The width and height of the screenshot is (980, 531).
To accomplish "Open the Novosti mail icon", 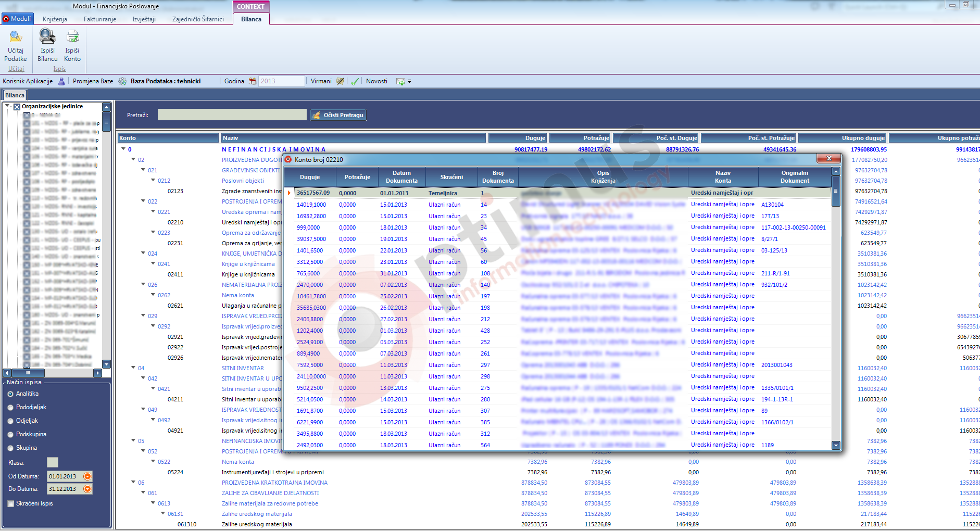I will [400, 81].
